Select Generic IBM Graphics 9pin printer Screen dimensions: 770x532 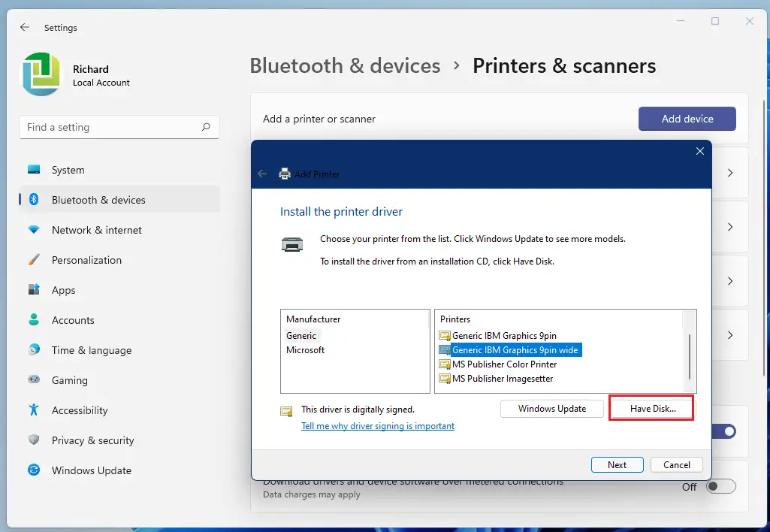[x=504, y=336]
